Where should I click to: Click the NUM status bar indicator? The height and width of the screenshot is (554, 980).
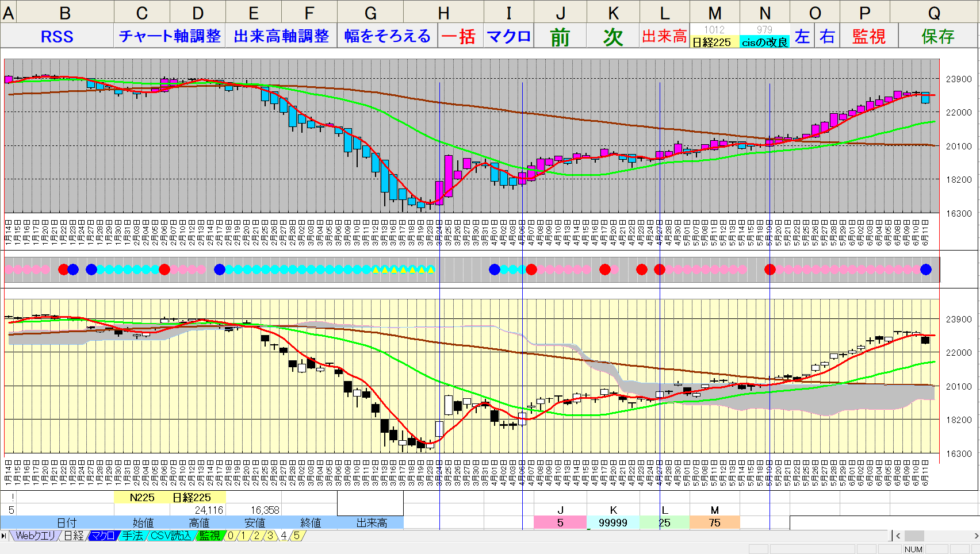[913, 549]
